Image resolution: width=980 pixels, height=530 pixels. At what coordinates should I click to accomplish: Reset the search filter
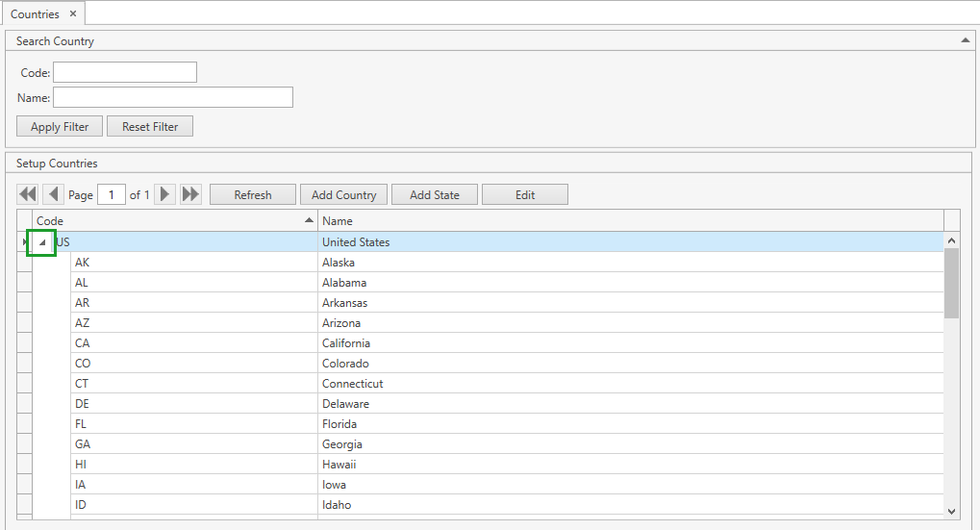click(150, 127)
